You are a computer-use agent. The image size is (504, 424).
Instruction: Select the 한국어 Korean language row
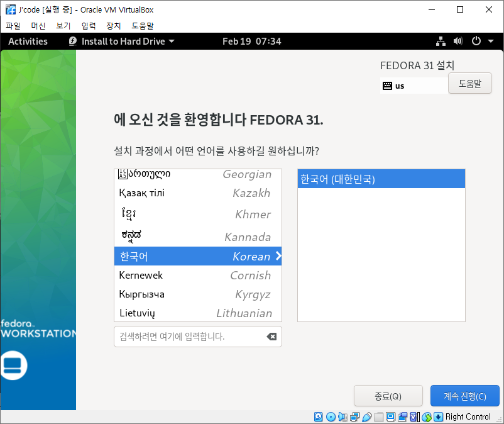(198, 256)
